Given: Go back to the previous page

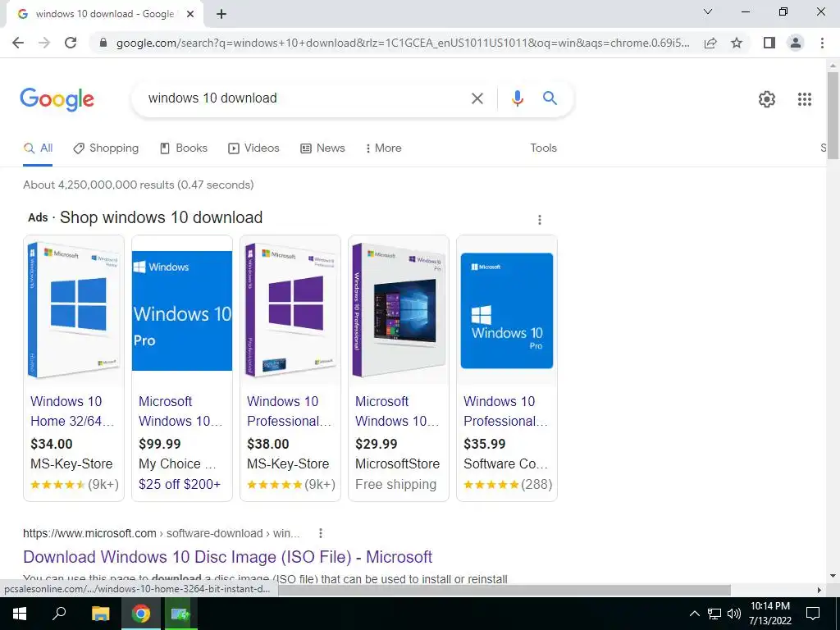Looking at the screenshot, I should click(18, 43).
